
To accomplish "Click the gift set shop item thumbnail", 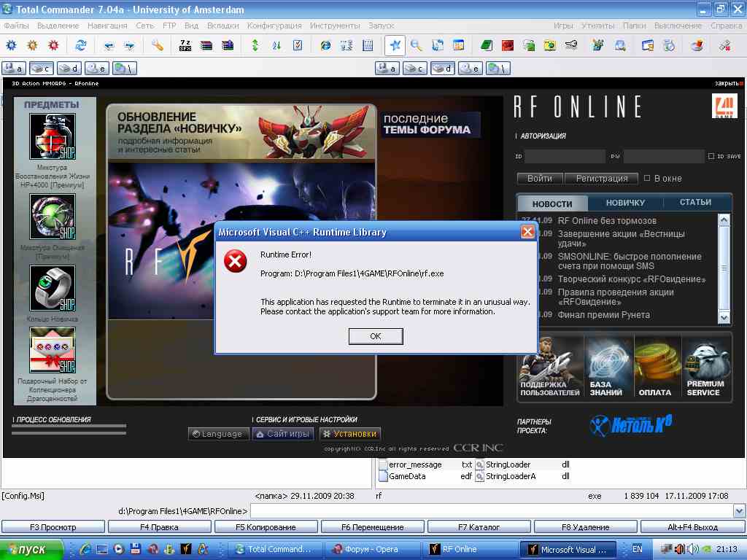I will 53,350.
